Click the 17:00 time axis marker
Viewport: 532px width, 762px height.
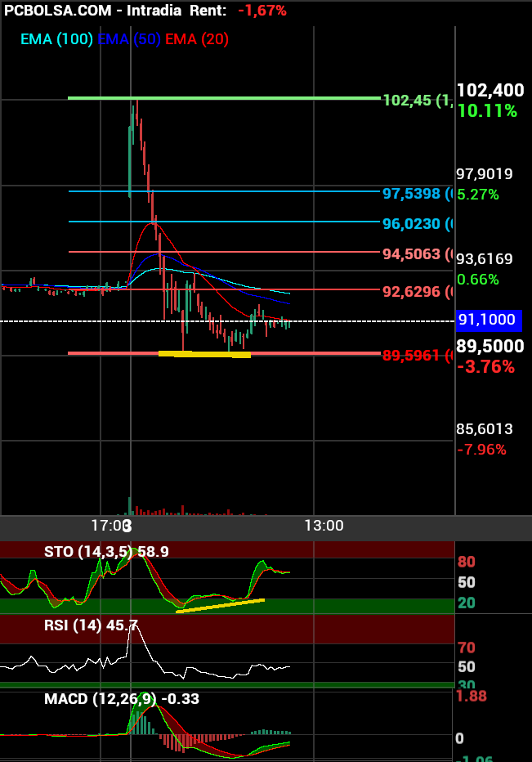111,525
